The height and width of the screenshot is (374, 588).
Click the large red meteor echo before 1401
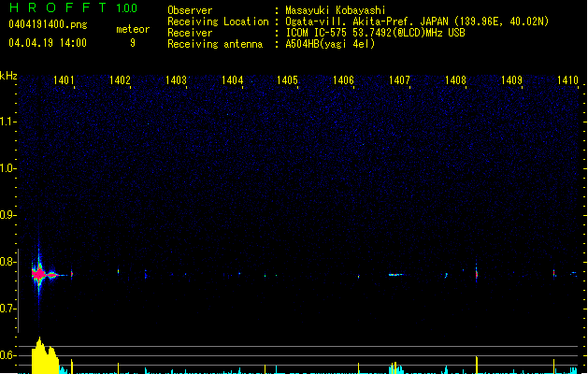click(x=39, y=275)
